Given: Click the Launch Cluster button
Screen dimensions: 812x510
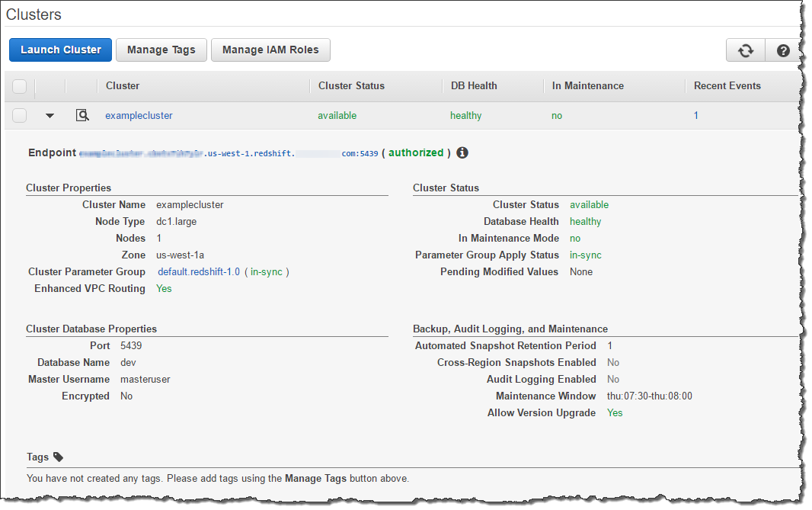Looking at the screenshot, I should pyautogui.click(x=61, y=50).
